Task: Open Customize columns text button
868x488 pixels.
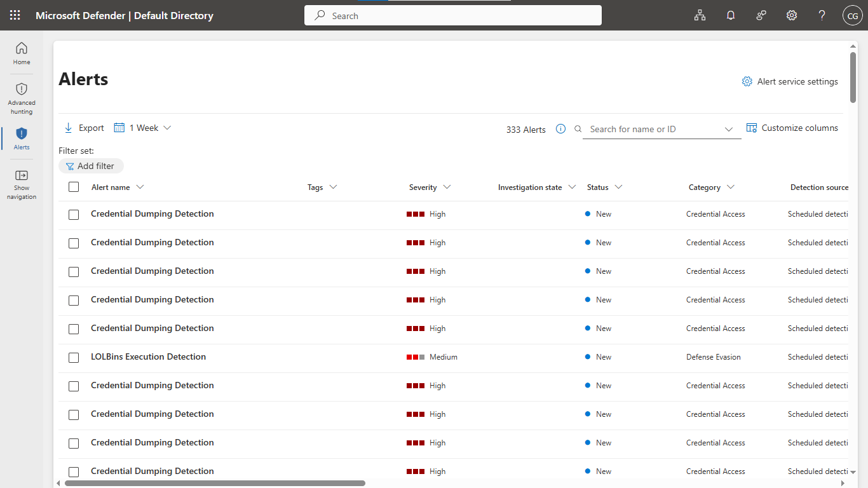Action: pos(800,128)
